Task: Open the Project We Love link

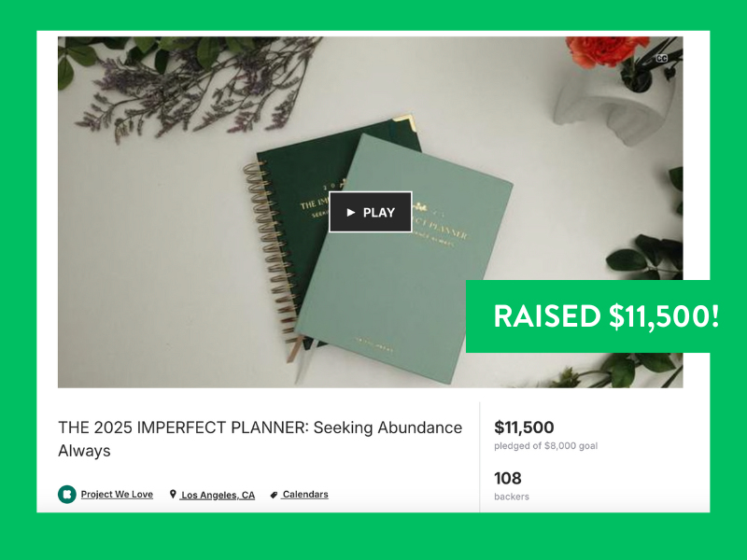Action: tap(117, 495)
